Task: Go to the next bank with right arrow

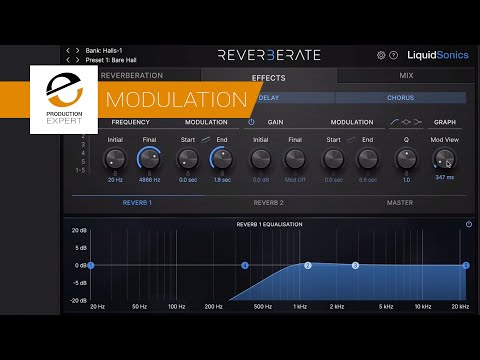Action: pyautogui.click(x=77, y=50)
